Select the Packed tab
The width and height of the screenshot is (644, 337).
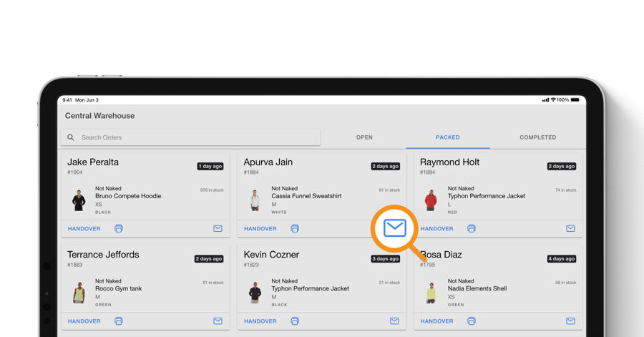[x=448, y=137]
